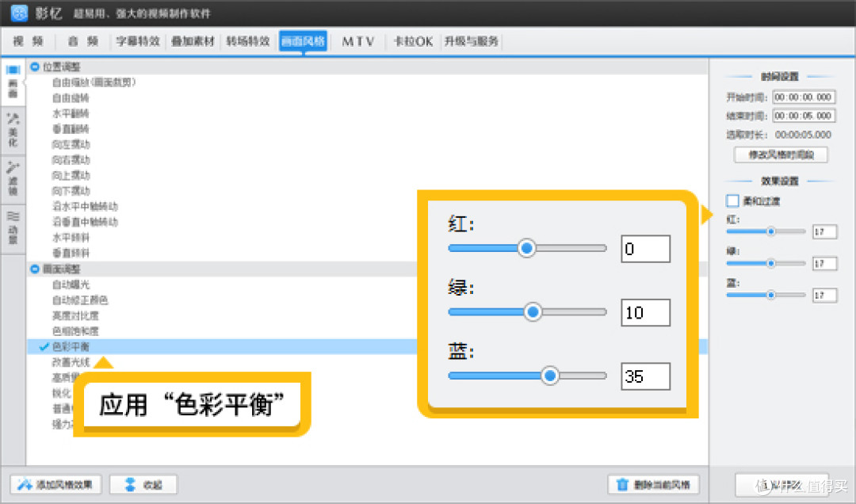Image resolution: width=856 pixels, height=504 pixels.
Task: Select 向右摆动 effect
Action: (71, 160)
